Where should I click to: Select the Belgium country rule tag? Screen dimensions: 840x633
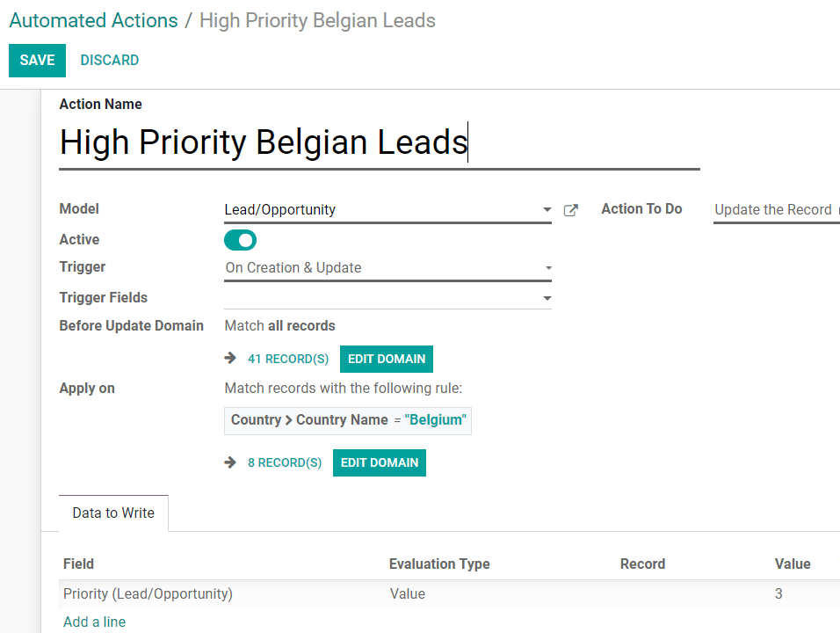(347, 420)
